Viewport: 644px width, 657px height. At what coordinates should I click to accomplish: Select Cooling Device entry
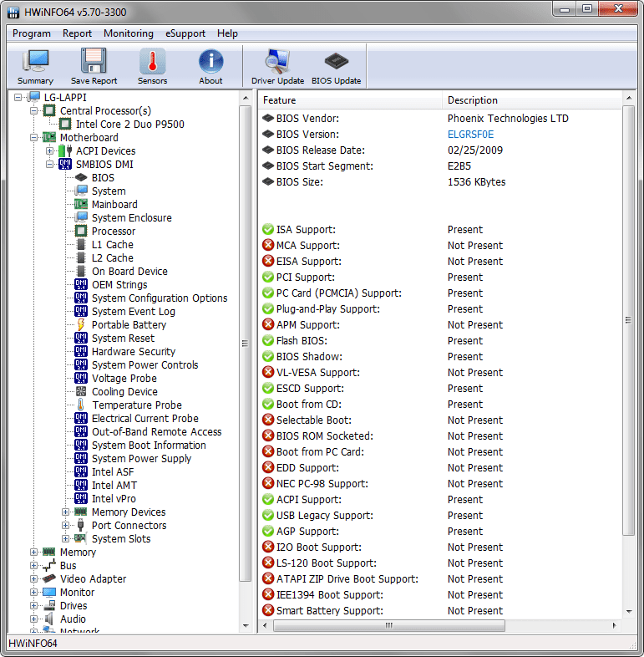(x=124, y=392)
